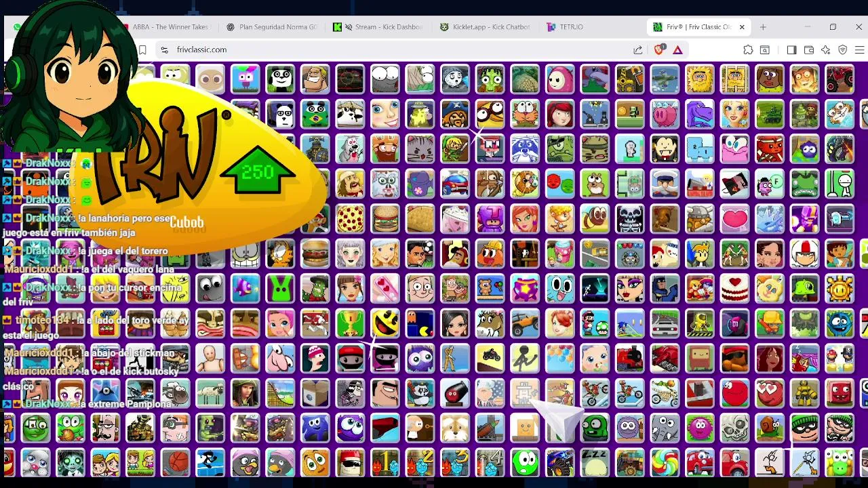Close the Friv Classic tab

[x=742, y=27]
